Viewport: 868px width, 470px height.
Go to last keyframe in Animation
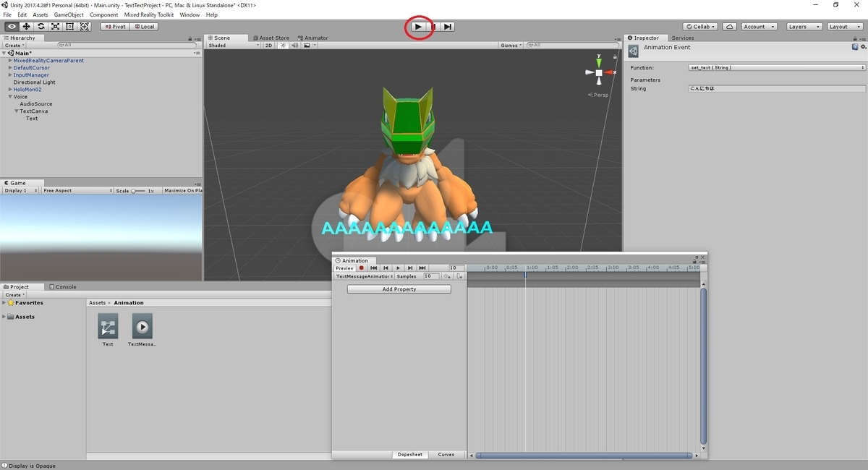click(422, 268)
